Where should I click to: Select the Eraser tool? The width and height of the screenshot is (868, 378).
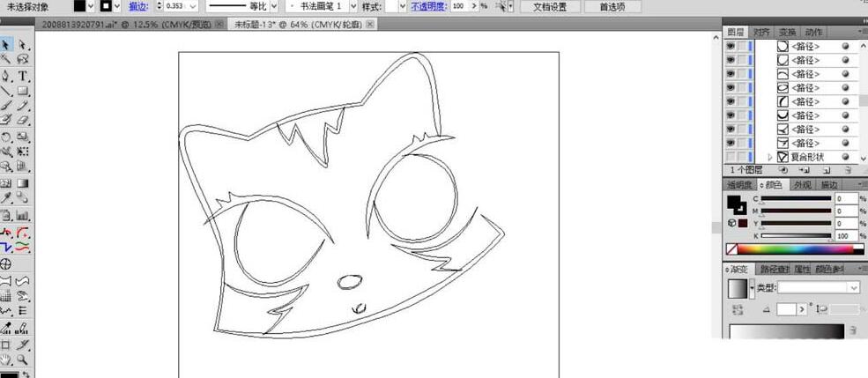(22, 119)
